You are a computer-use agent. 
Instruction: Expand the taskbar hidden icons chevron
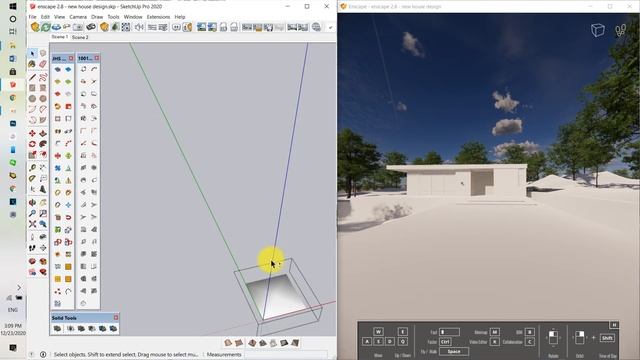coord(19,287)
